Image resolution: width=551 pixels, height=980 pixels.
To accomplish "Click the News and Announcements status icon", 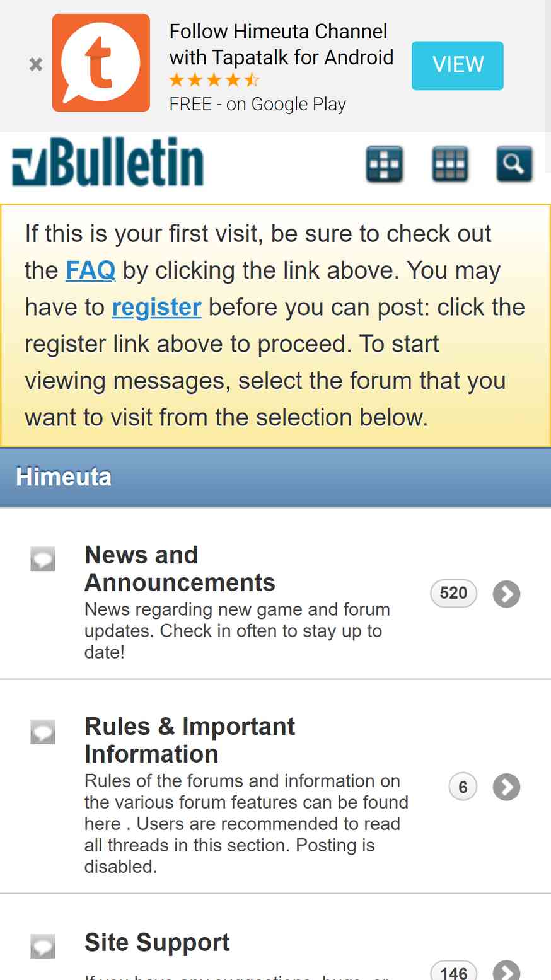I will 43,558.
